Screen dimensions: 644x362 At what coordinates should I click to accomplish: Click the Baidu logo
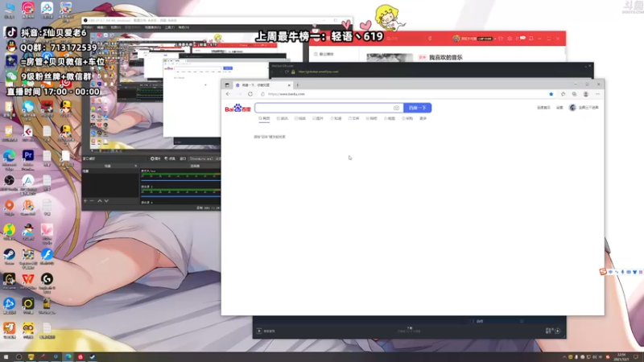pyautogui.click(x=237, y=108)
